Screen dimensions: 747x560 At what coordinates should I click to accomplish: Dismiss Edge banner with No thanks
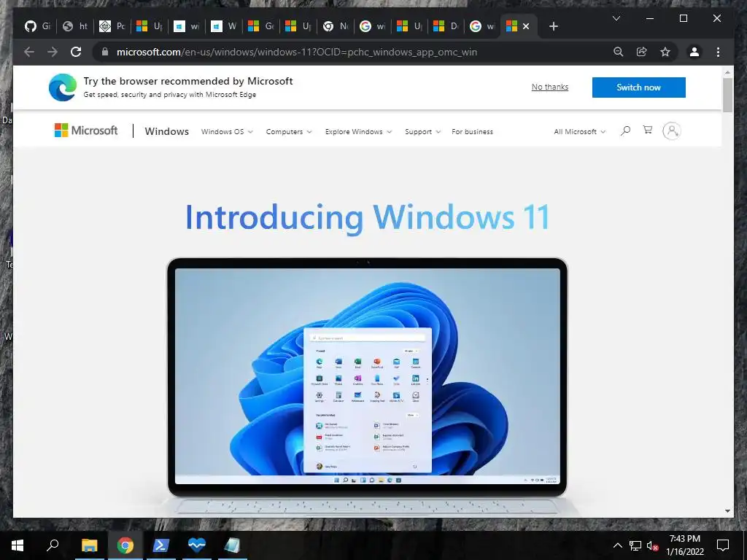(x=550, y=87)
